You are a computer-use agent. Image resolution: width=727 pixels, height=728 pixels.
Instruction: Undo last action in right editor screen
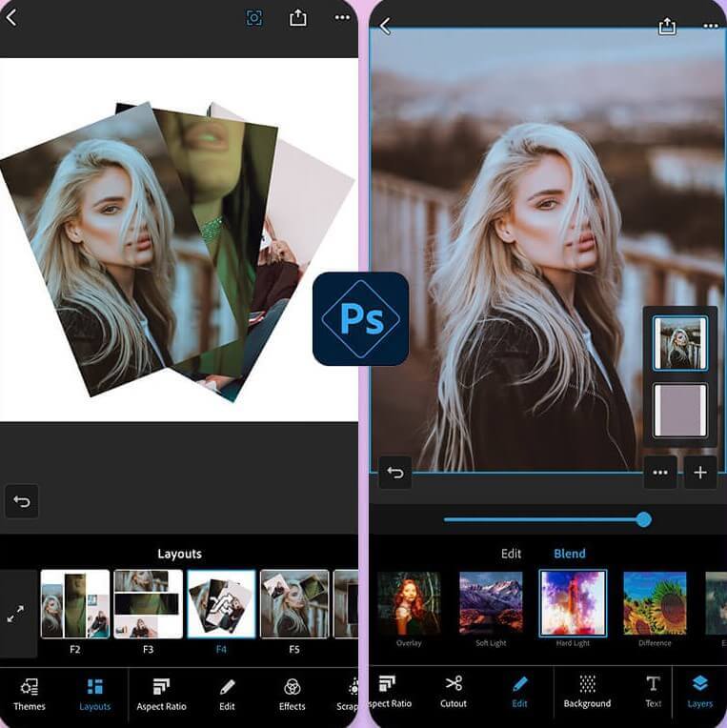pyautogui.click(x=395, y=473)
